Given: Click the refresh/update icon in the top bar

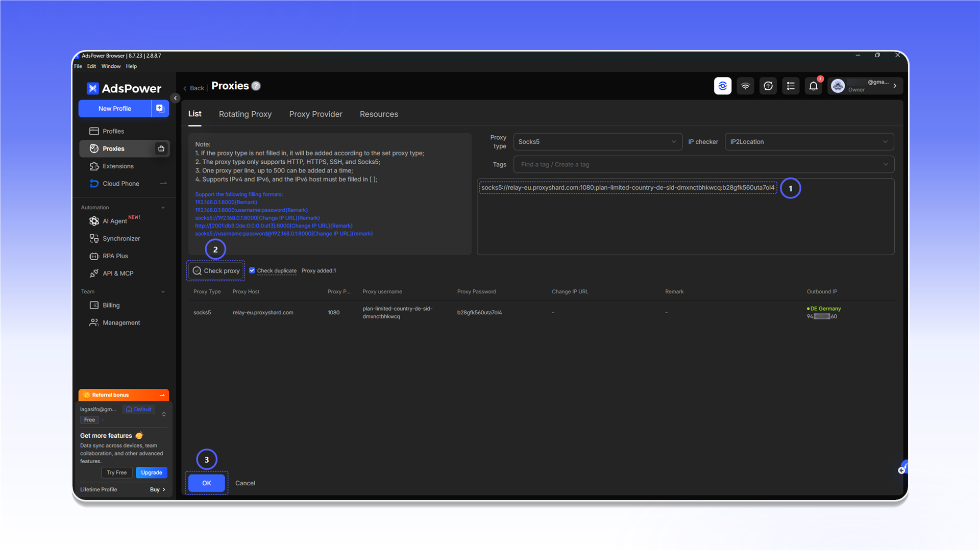Looking at the screenshot, I should (x=768, y=86).
